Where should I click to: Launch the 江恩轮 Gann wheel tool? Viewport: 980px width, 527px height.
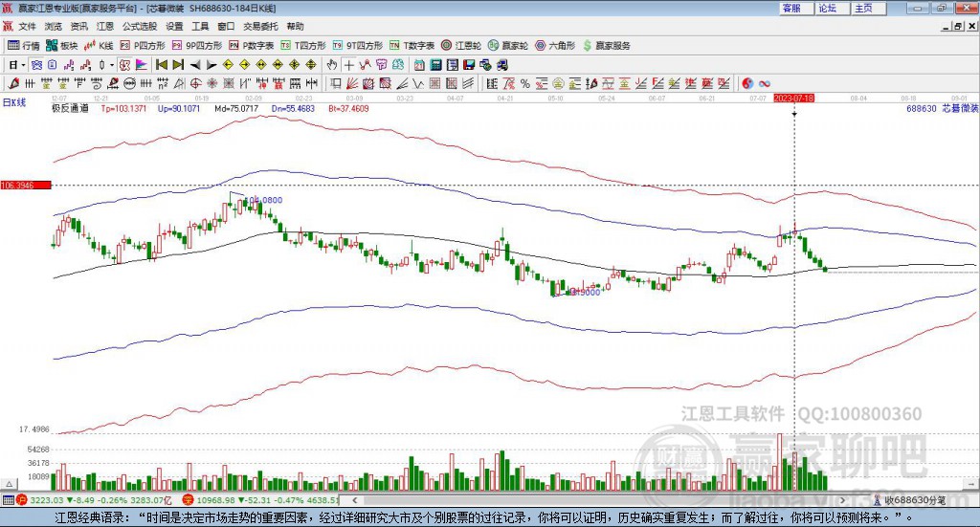462,45
